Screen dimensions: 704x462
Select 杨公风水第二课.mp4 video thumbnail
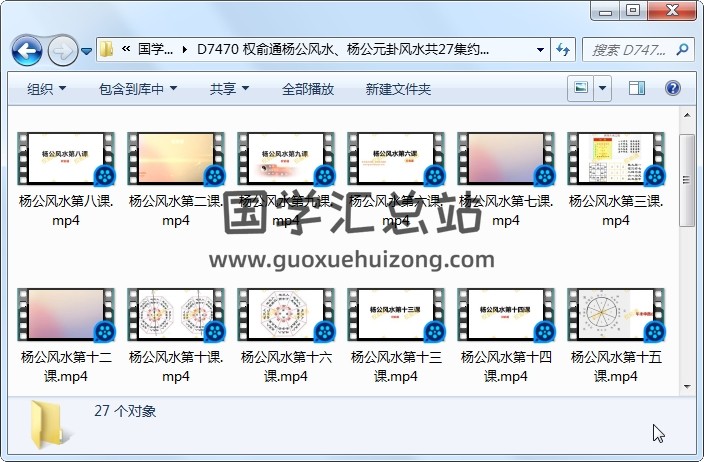pos(176,158)
